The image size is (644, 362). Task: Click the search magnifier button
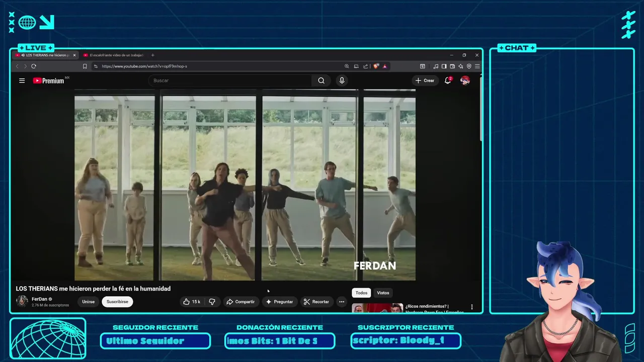pos(321,80)
